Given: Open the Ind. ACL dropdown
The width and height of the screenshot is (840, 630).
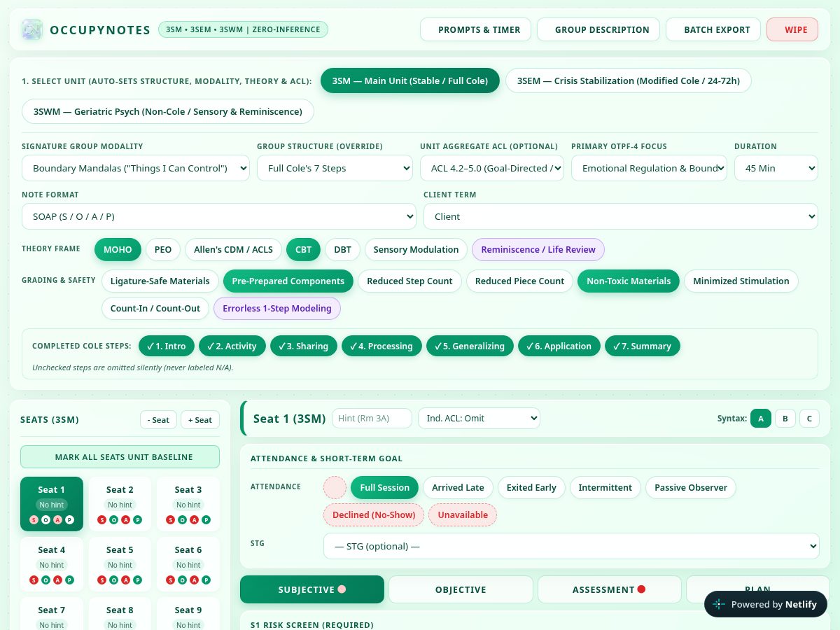Looking at the screenshot, I should [x=479, y=419].
